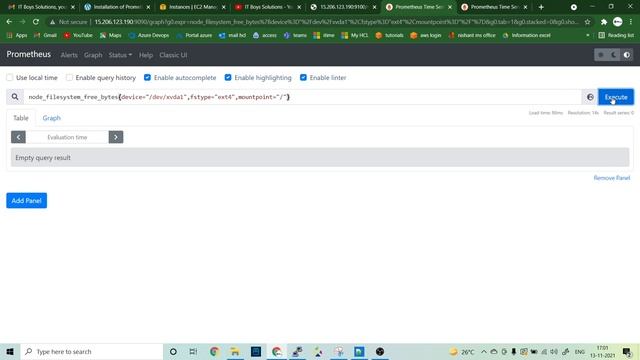The width and height of the screenshot is (640, 360).
Task: Open the Help navbar link
Action: [146, 55]
